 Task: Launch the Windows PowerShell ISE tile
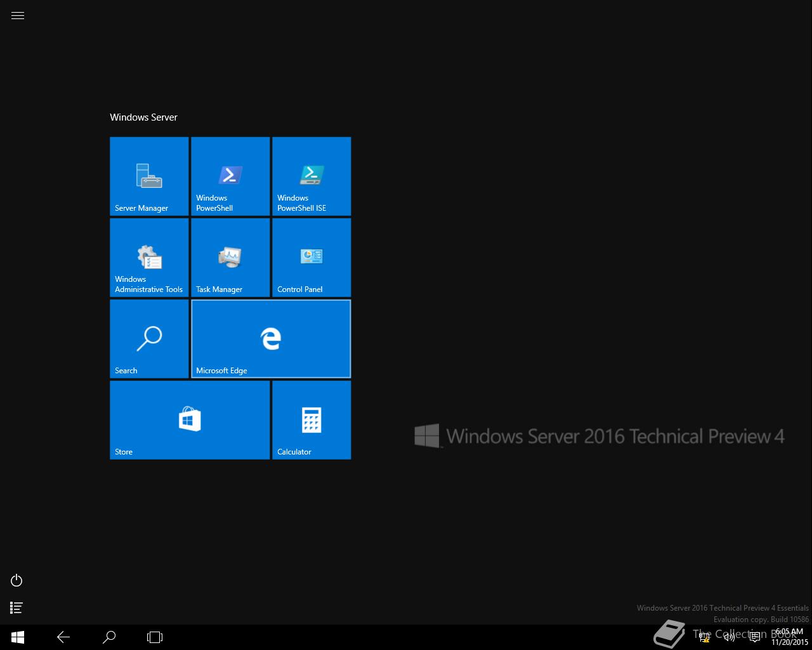(x=311, y=176)
